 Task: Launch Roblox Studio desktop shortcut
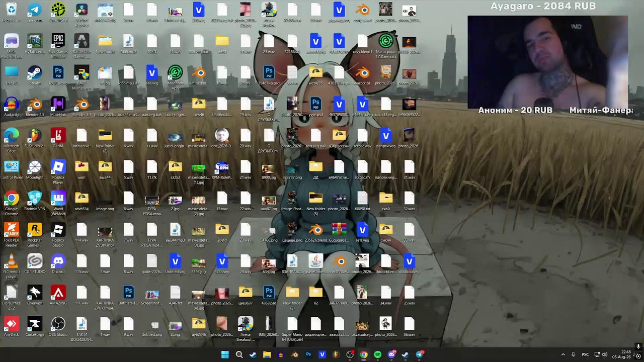(58, 235)
